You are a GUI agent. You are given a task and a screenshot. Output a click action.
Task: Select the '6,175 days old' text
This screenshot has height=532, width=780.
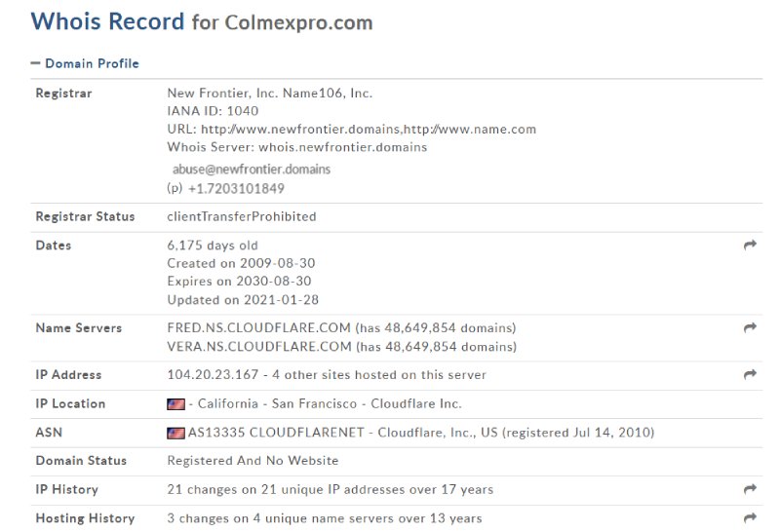tap(213, 246)
